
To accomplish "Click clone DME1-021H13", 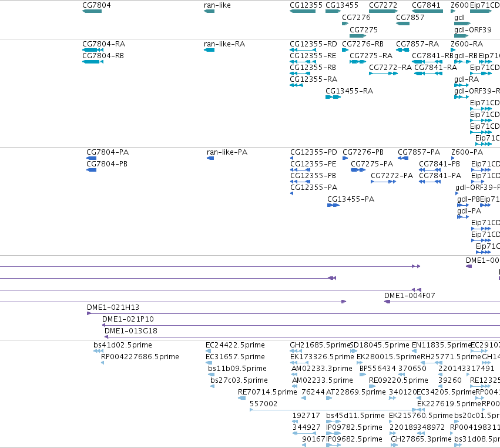I will (x=113, y=307).
